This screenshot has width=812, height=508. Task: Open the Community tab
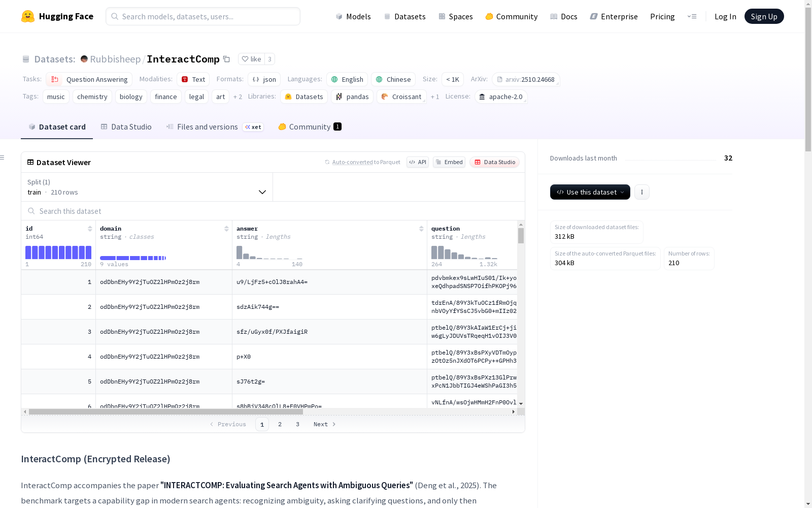(x=310, y=127)
